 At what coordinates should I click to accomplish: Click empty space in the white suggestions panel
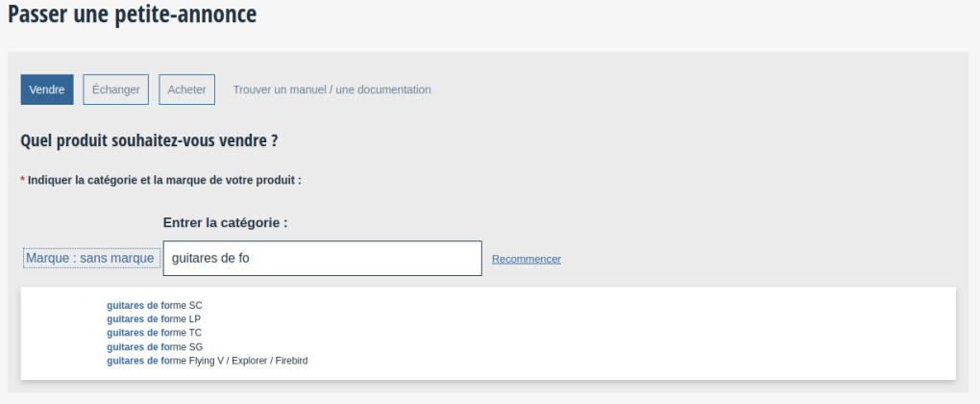point(625,332)
